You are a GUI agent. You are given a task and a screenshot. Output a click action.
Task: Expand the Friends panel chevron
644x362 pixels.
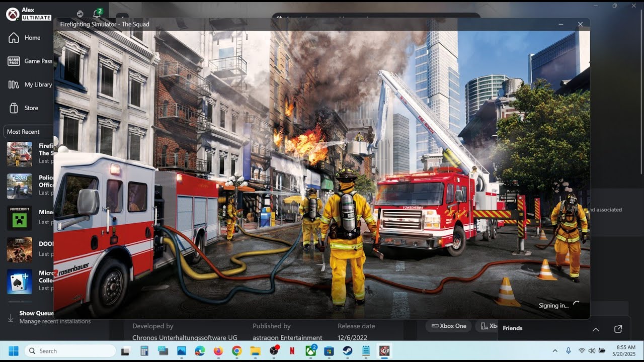[x=596, y=329]
